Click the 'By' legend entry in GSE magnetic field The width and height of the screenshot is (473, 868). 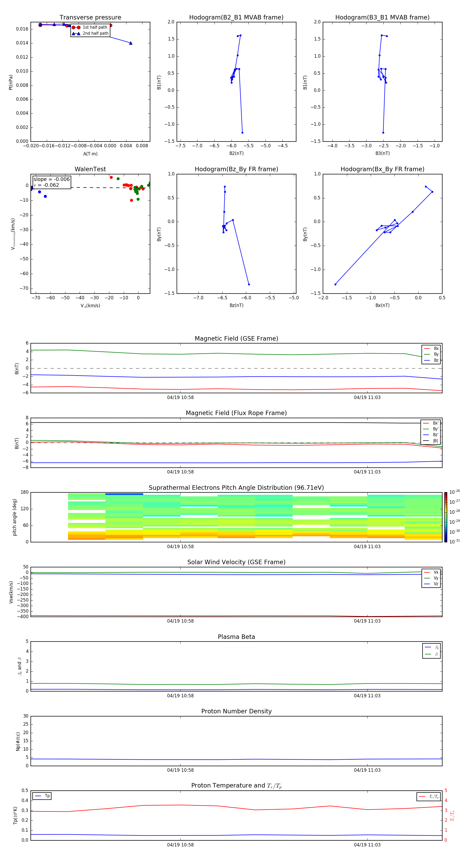(431, 354)
